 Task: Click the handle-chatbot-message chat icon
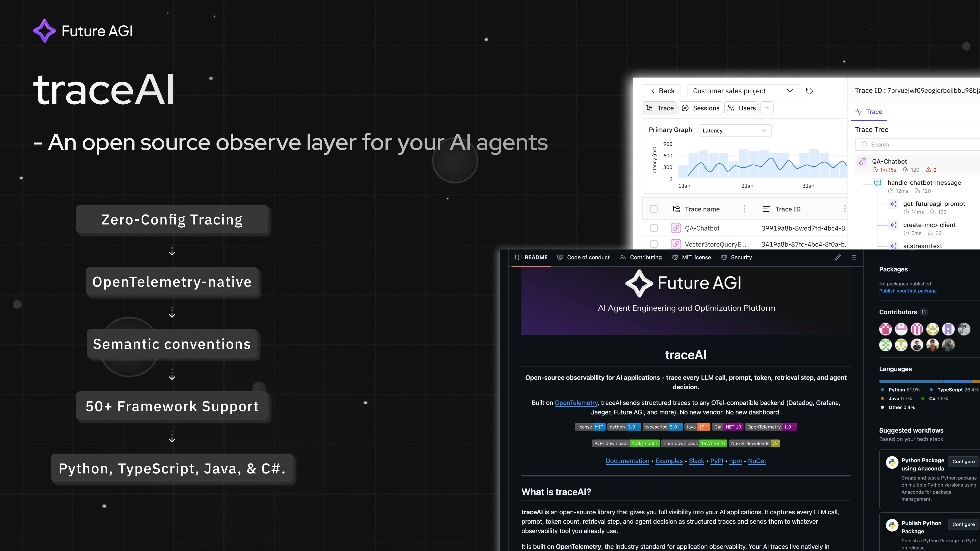pos(877,183)
